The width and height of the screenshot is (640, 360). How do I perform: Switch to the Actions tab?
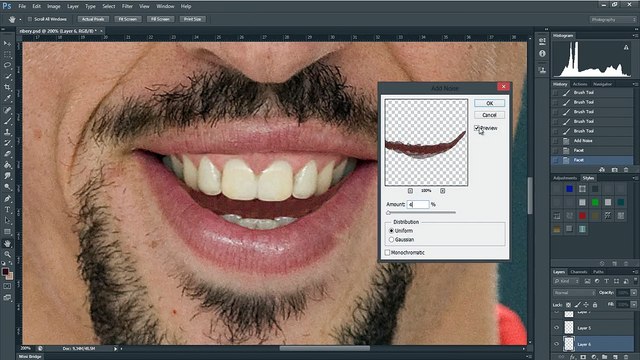pyautogui.click(x=580, y=84)
